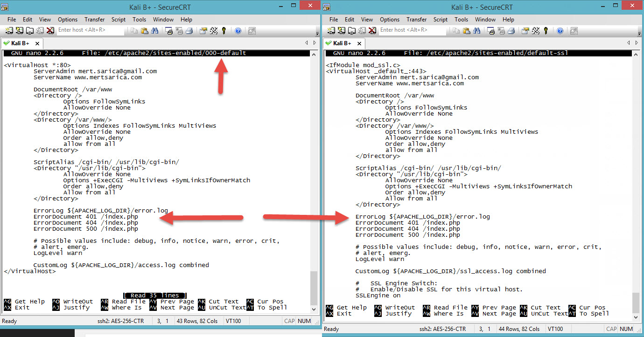Click Connect icon in right SecureCRT window
The height and width of the screenshot is (337, 644).
pos(331,30)
